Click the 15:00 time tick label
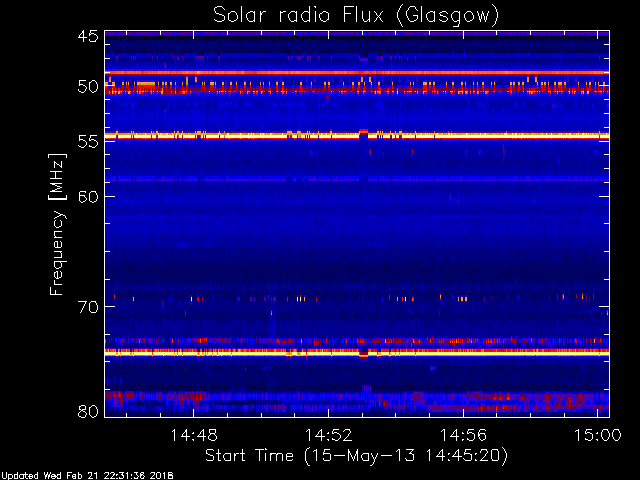Viewport: 640px width, 480px height. click(x=598, y=435)
